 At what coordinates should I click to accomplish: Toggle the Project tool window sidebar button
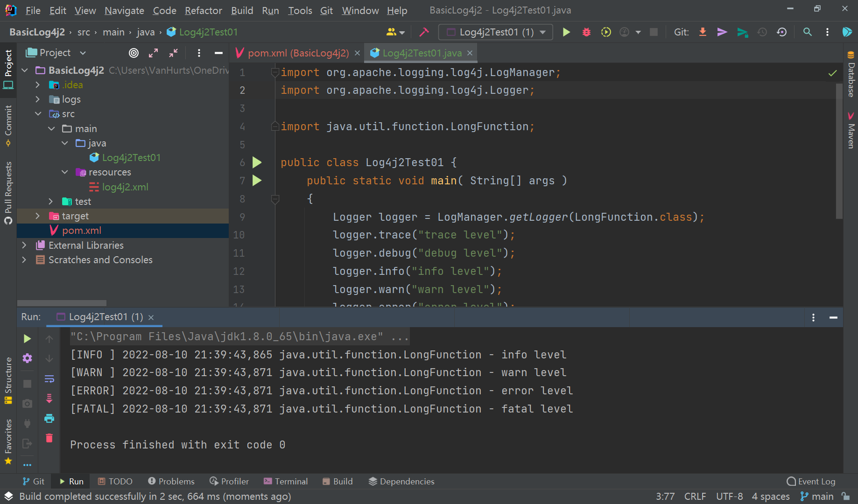click(x=8, y=69)
